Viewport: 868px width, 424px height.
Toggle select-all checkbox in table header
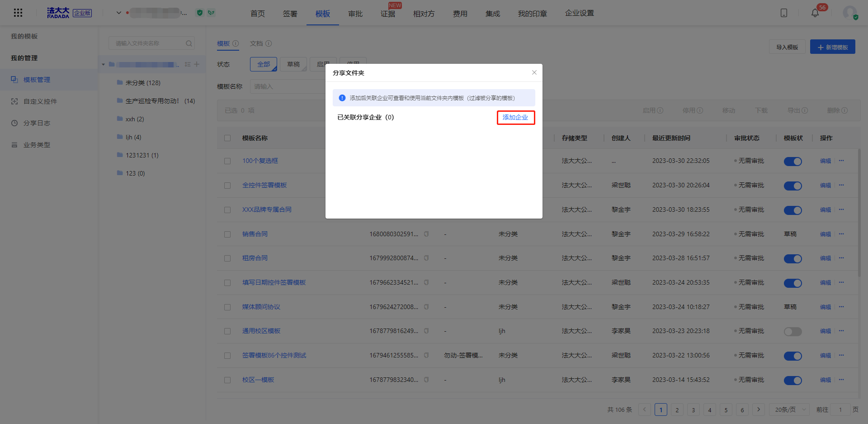227,138
